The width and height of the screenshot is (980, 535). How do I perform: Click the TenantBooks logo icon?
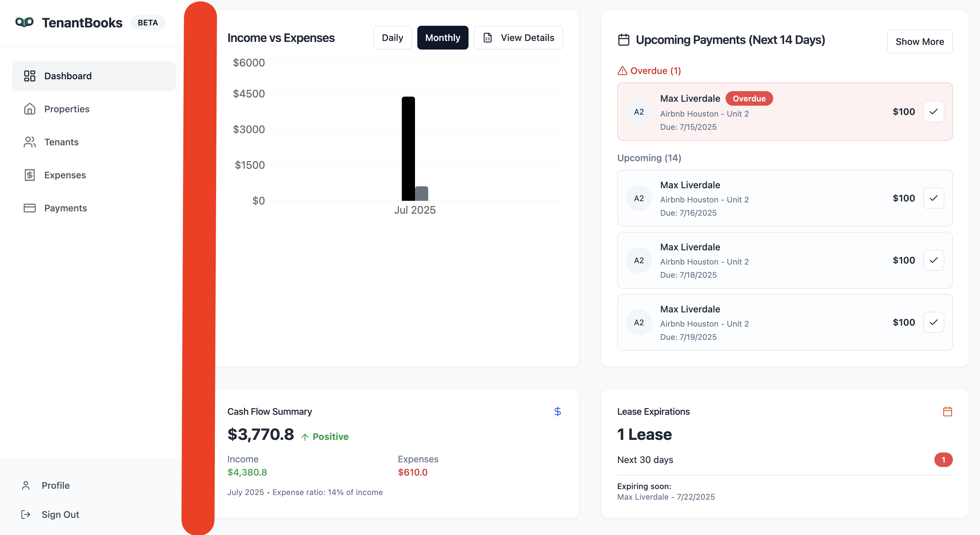pos(24,22)
